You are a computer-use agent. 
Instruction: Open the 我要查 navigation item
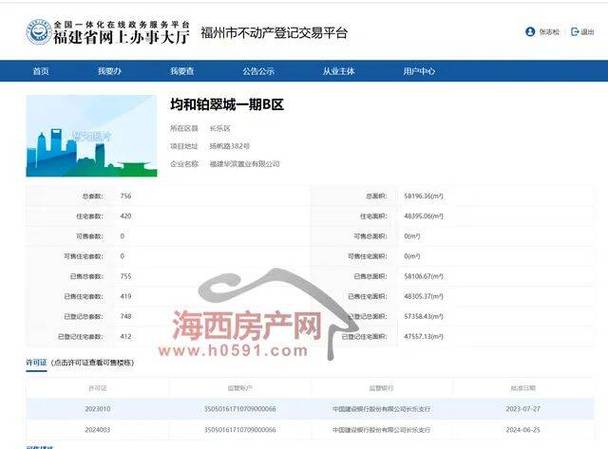182,71
